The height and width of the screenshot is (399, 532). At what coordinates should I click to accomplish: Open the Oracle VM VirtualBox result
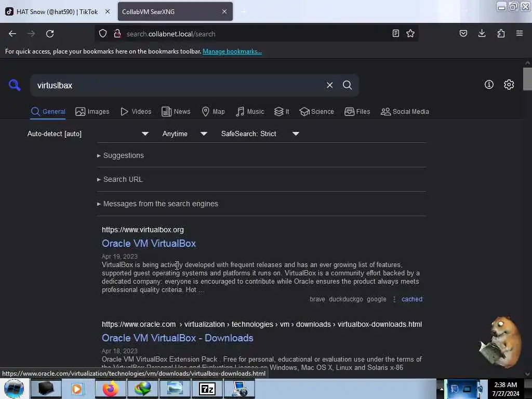click(x=149, y=243)
